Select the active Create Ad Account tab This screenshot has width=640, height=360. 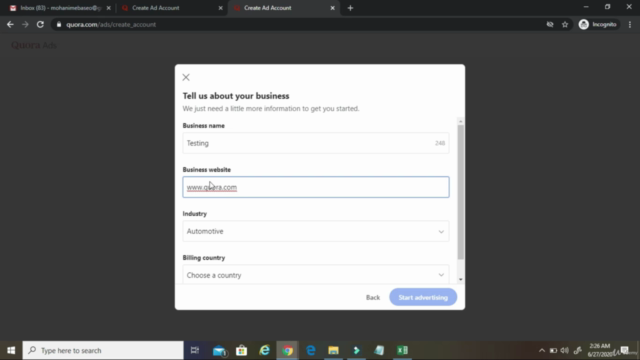(x=282, y=8)
